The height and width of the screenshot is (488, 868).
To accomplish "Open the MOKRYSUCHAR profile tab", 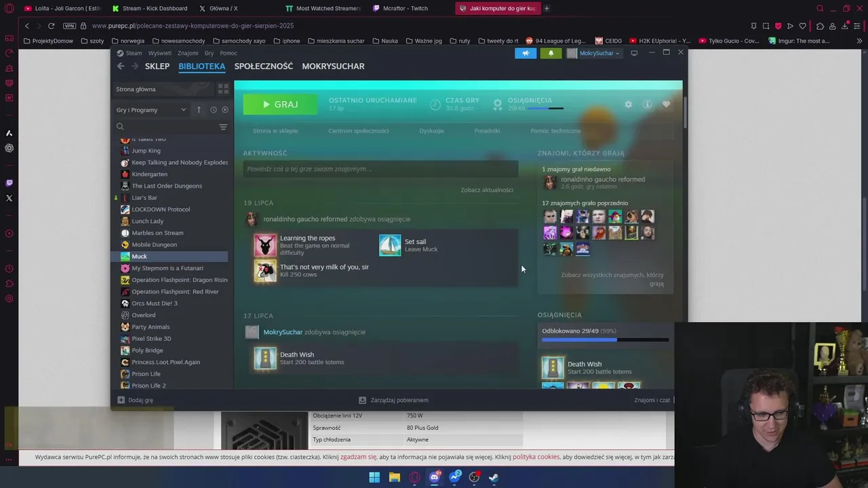I will [x=333, y=66].
